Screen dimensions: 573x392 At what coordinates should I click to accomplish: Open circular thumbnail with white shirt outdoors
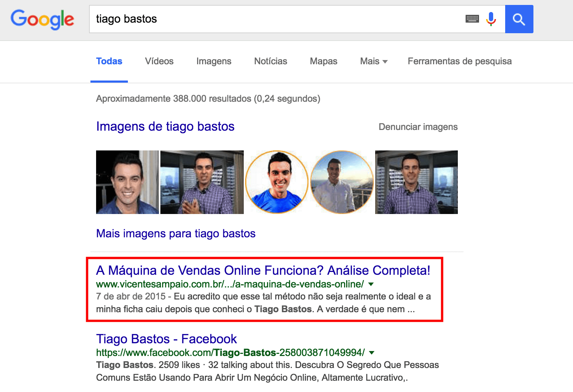(342, 182)
